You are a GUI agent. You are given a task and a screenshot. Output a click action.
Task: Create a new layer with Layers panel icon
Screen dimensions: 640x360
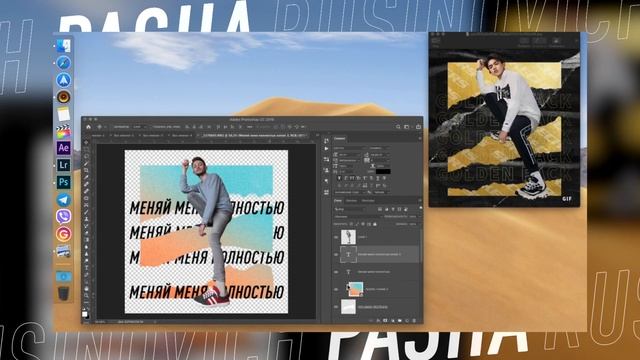click(407, 320)
